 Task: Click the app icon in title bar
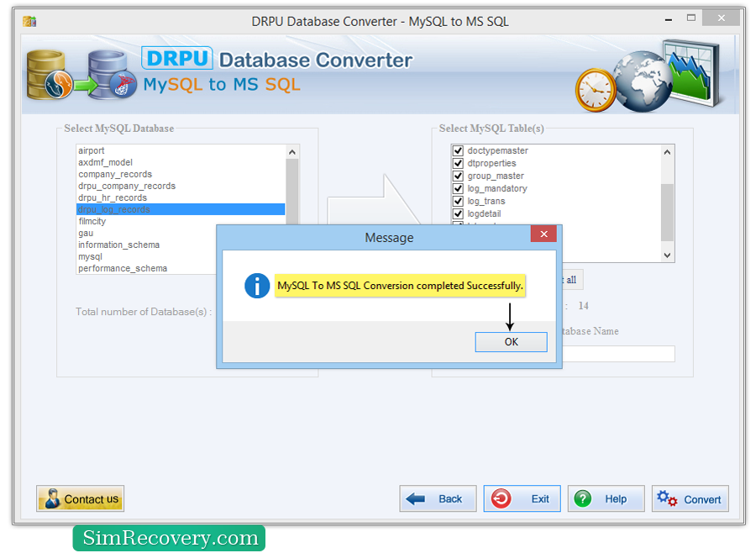[29, 21]
